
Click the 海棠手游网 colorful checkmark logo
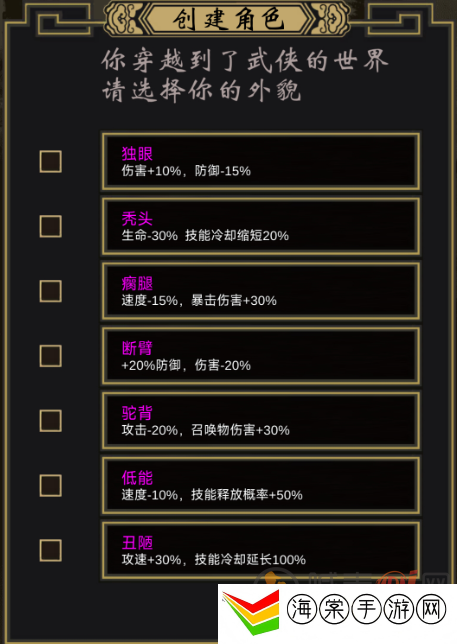click(x=251, y=612)
